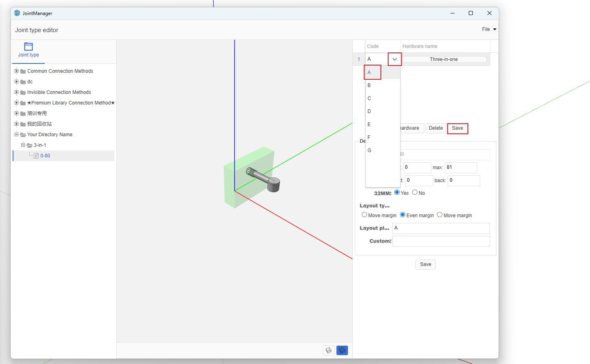Viewport: 590px width, 364px height.
Task: Collapse the Your Directory Name folder
Action: tap(17, 135)
